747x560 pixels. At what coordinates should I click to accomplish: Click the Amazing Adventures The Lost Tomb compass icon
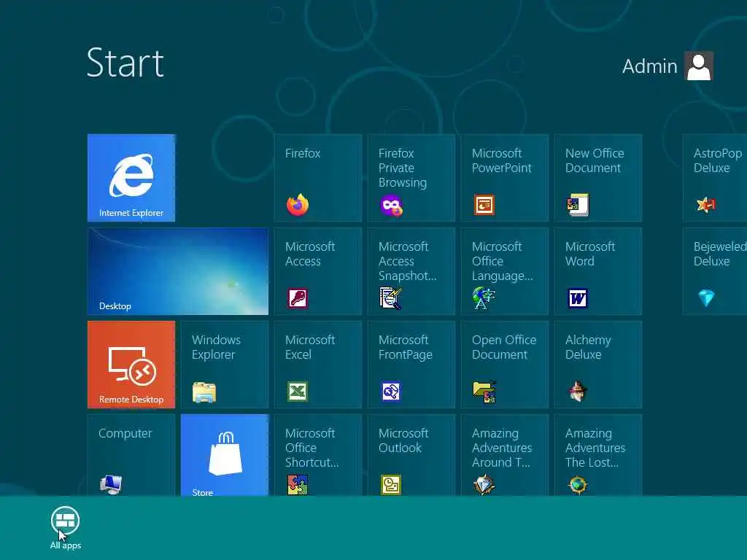(x=578, y=485)
